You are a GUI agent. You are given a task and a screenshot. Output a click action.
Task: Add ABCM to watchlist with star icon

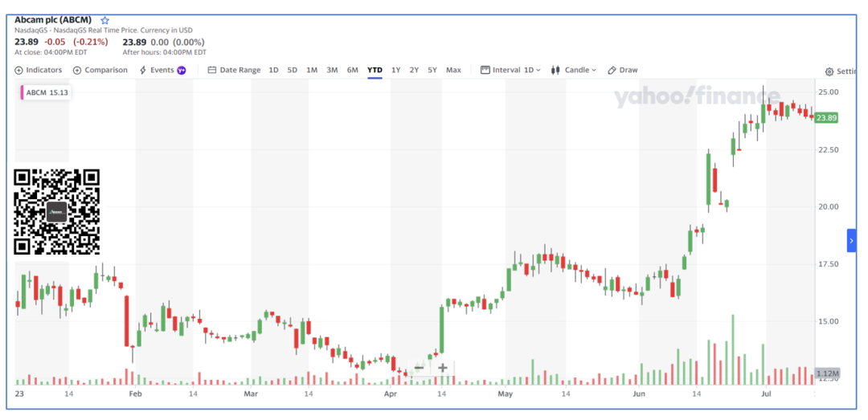click(x=105, y=20)
